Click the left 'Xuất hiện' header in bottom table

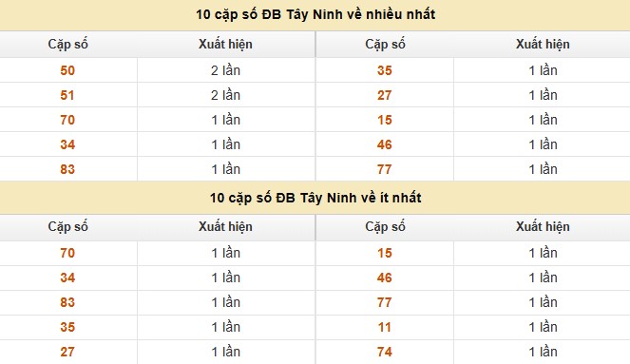225,226
